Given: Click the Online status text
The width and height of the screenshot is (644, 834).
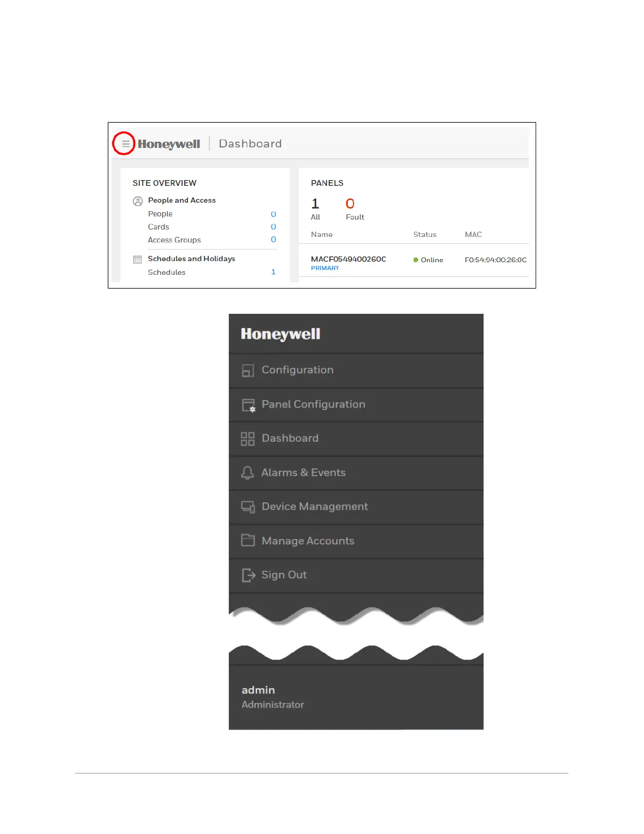Looking at the screenshot, I should point(432,260).
